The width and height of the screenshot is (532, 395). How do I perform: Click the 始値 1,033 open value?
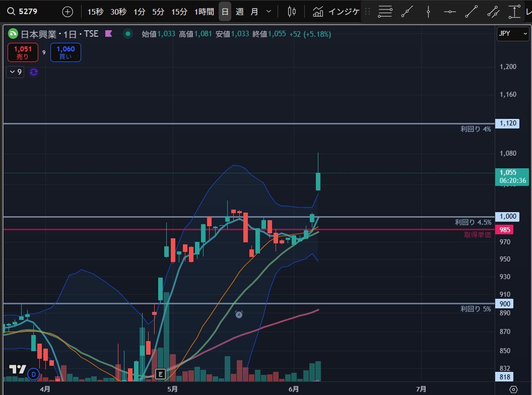pos(159,34)
